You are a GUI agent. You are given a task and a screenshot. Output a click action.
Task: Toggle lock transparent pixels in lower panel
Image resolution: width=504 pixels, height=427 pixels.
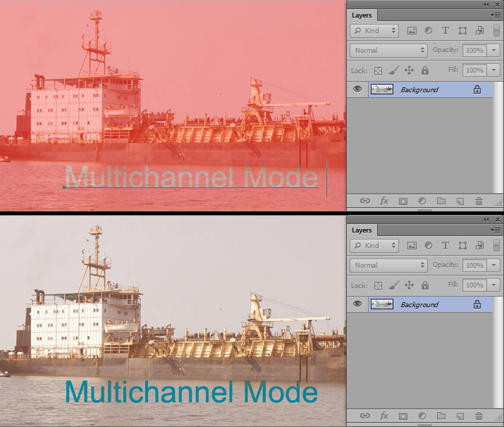click(x=378, y=285)
